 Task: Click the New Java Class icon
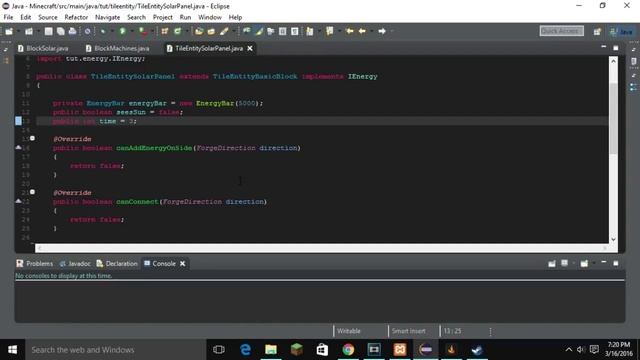(x=177, y=31)
